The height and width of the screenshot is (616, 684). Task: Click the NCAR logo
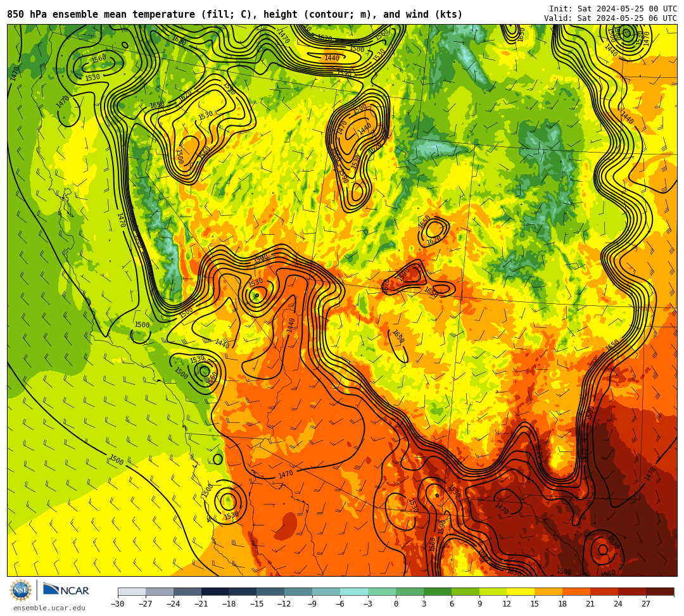point(66,590)
